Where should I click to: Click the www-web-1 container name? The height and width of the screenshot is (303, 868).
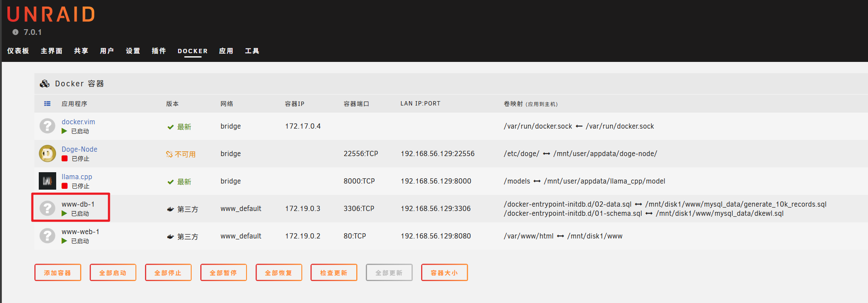80,232
